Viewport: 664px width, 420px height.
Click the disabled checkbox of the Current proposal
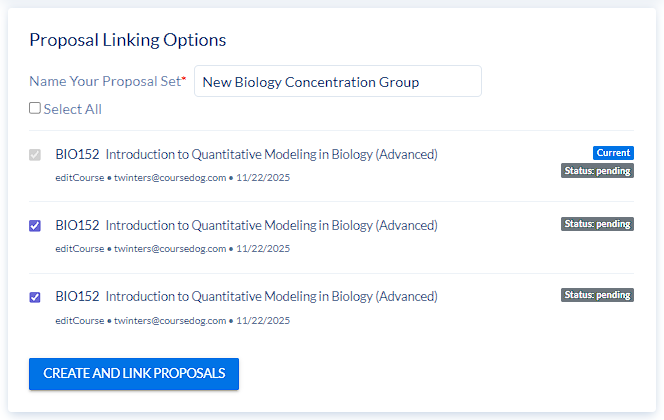pyautogui.click(x=35, y=155)
